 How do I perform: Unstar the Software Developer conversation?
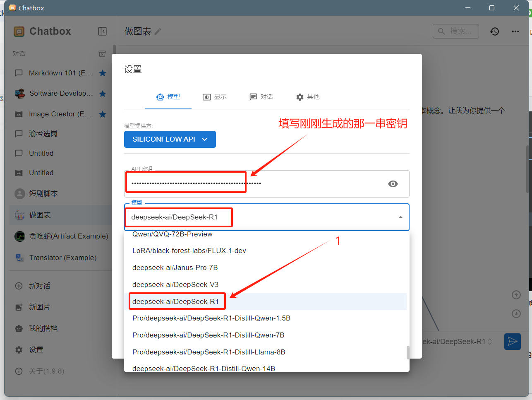tap(103, 94)
